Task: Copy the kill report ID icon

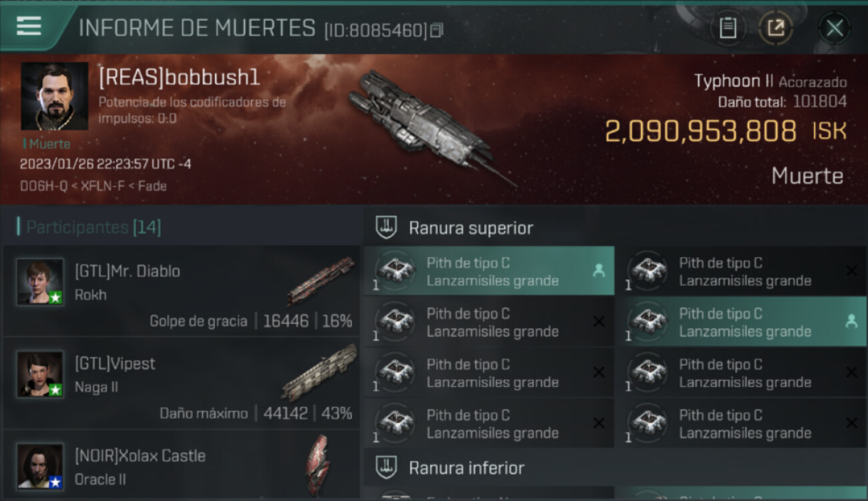Action: click(x=436, y=30)
